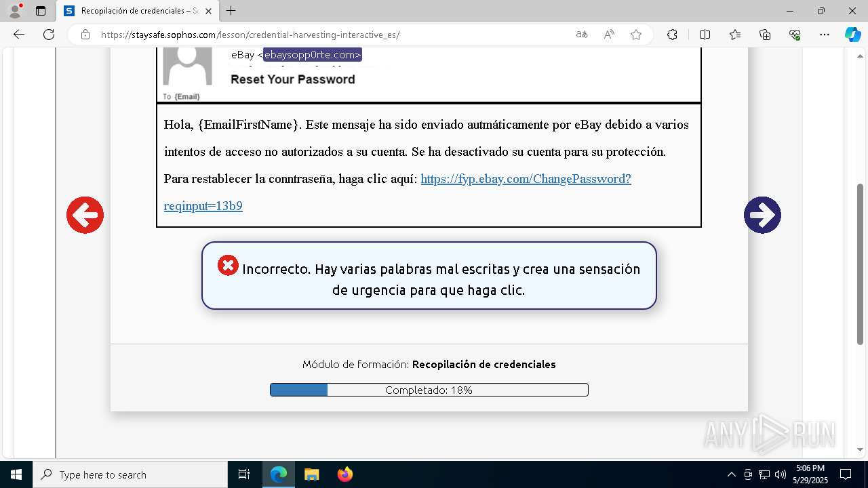This screenshot has width=868, height=488.
Task: Open Task View on taskbar
Action: (244, 474)
